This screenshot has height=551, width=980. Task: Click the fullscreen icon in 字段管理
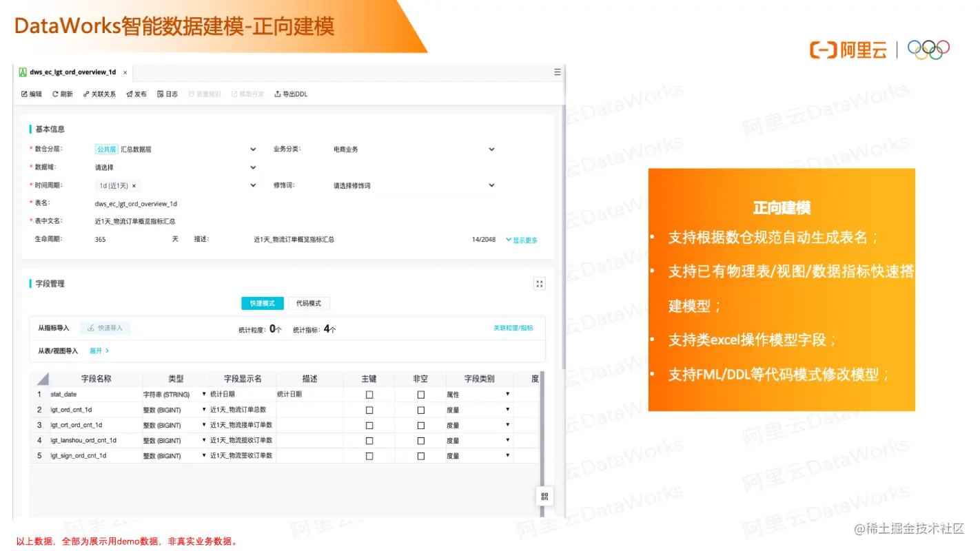click(x=540, y=283)
